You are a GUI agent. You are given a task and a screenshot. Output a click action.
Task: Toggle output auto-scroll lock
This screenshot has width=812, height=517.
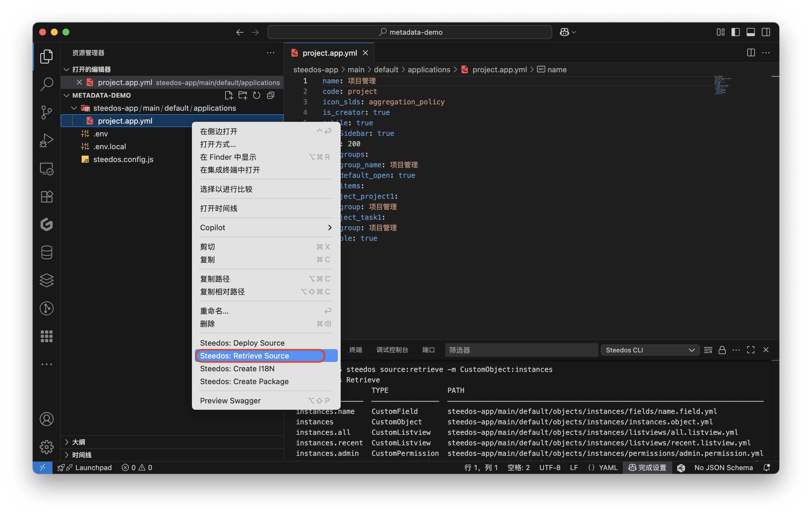click(722, 350)
